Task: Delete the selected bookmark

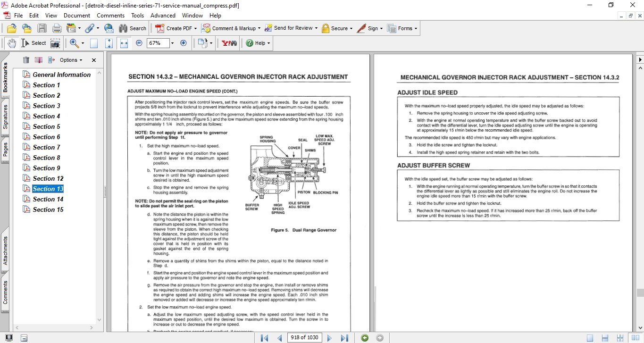Action: click(x=26, y=60)
